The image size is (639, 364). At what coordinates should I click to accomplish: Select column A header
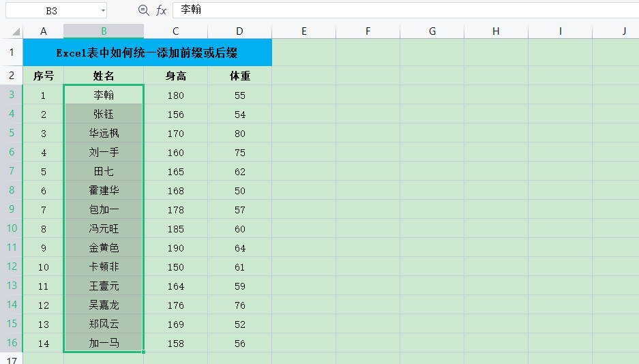[43, 31]
